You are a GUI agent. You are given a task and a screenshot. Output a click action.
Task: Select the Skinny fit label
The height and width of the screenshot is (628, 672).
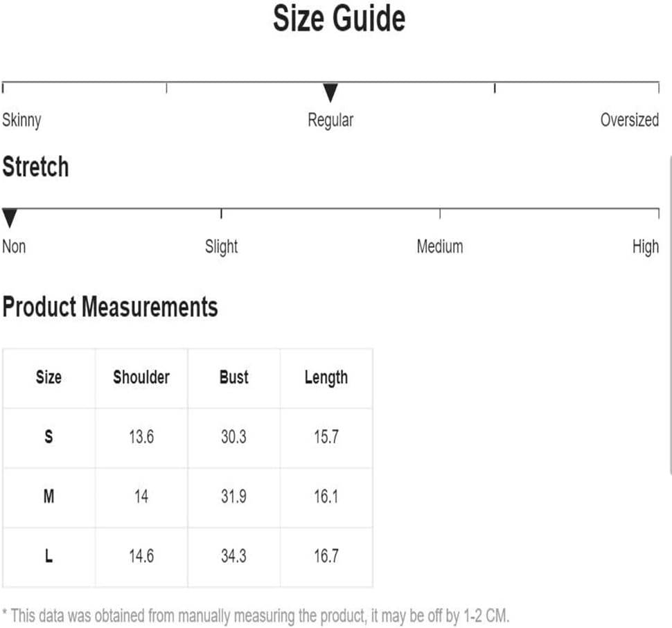21,120
